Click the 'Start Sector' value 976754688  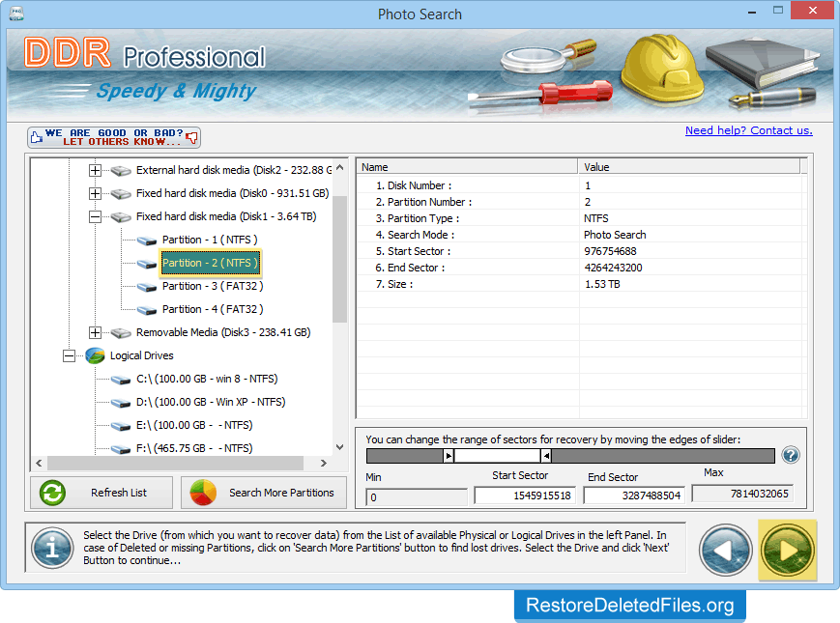610,251
